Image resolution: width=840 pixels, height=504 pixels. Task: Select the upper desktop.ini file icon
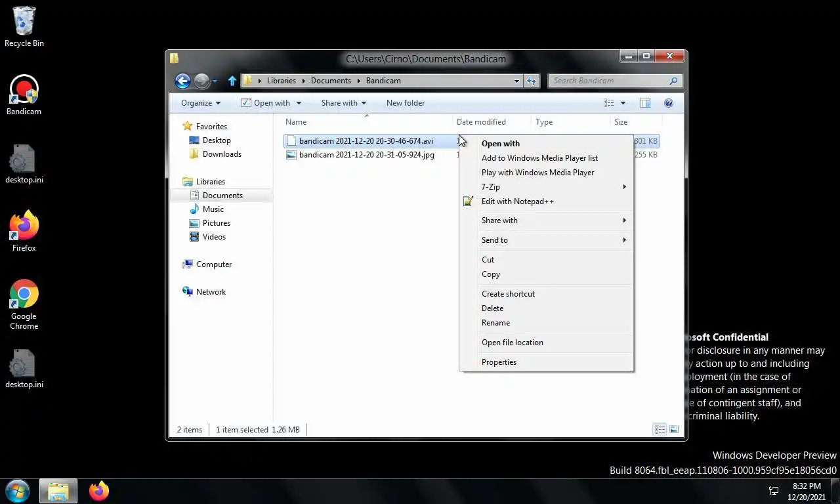(24, 164)
